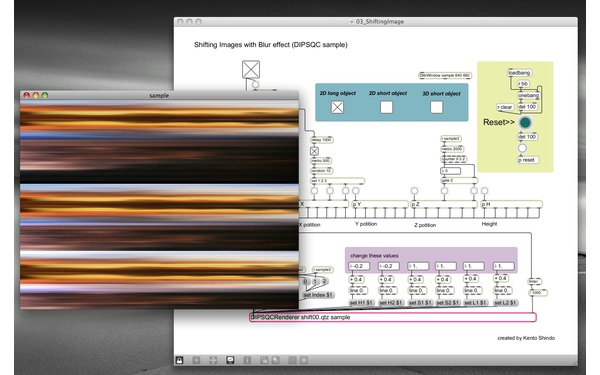The width and height of the screenshot is (600, 375).
Task: Click the number box above set S1 $1 chain
Action: click(418, 266)
